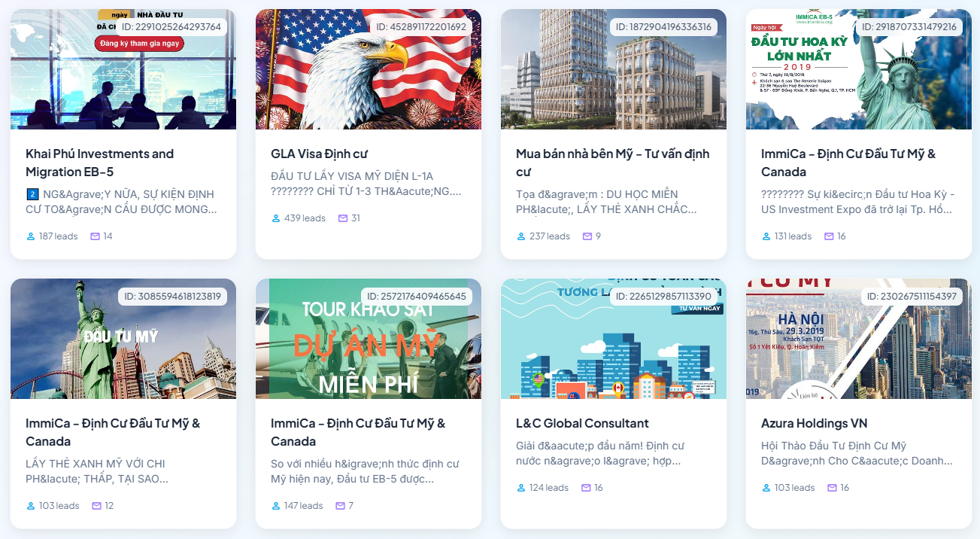980x539 pixels.
Task: Click the person icon beside 439 leads
Action: (276, 218)
